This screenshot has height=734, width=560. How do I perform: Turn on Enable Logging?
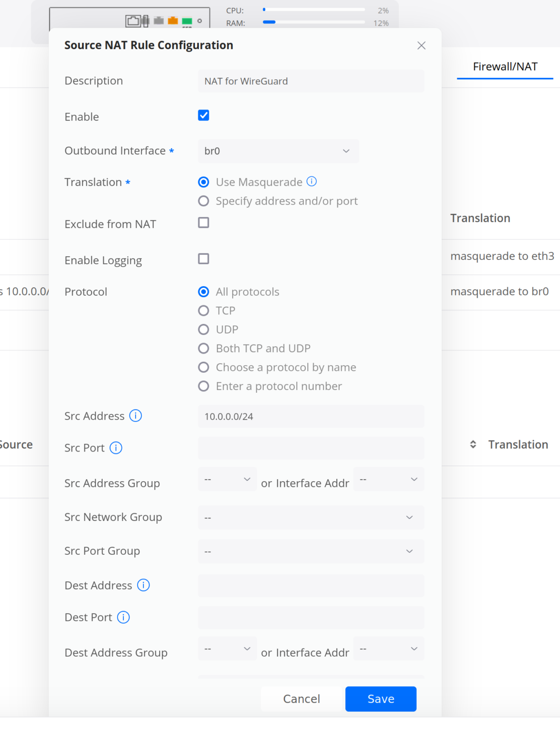203,259
